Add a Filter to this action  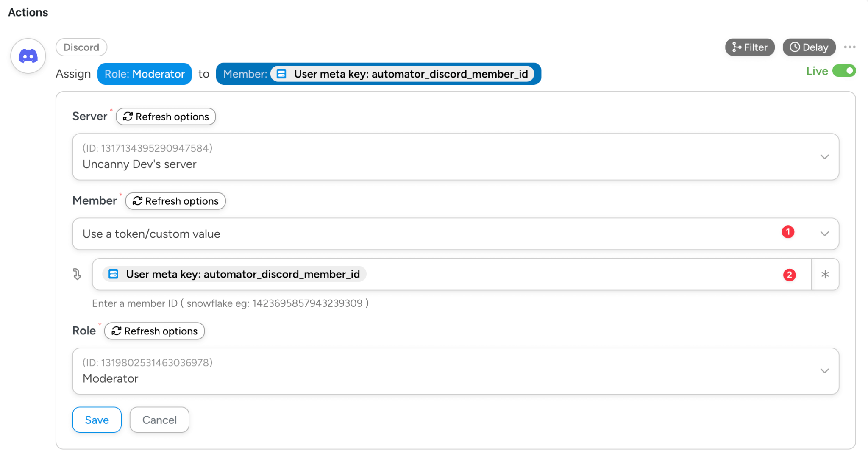click(x=750, y=47)
